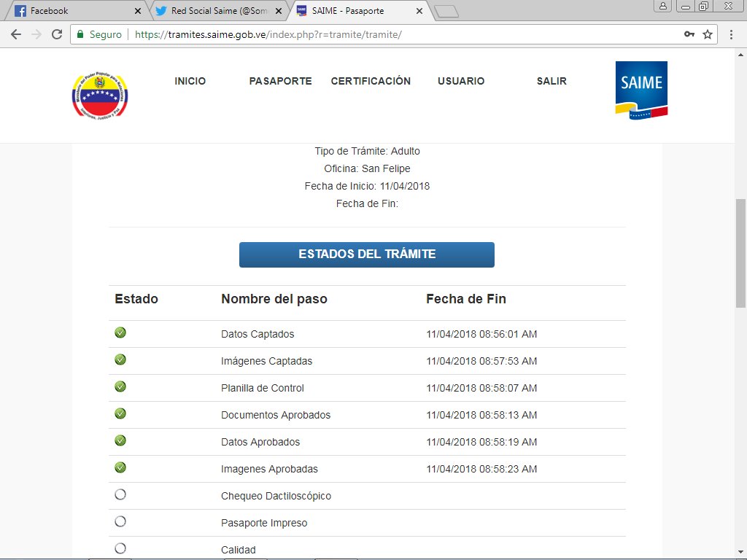Click the Imagenes Aprobadas step name
The height and width of the screenshot is (560, 747).
269,469
